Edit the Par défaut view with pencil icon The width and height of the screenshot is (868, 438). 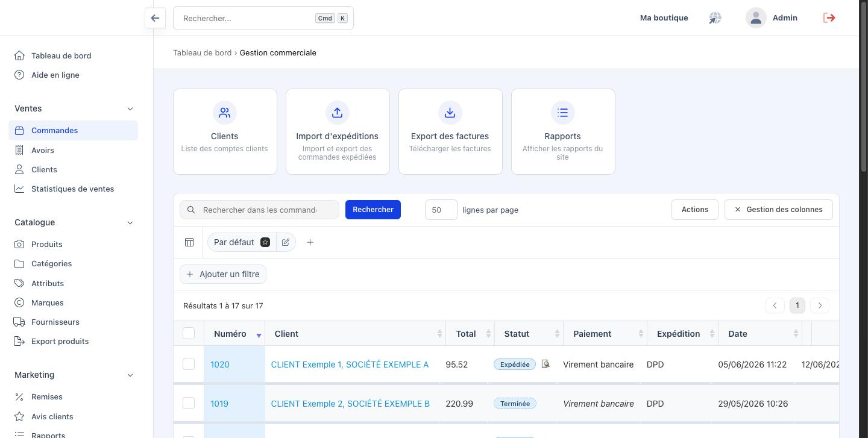pyautogui.click(x=286, y=242)
